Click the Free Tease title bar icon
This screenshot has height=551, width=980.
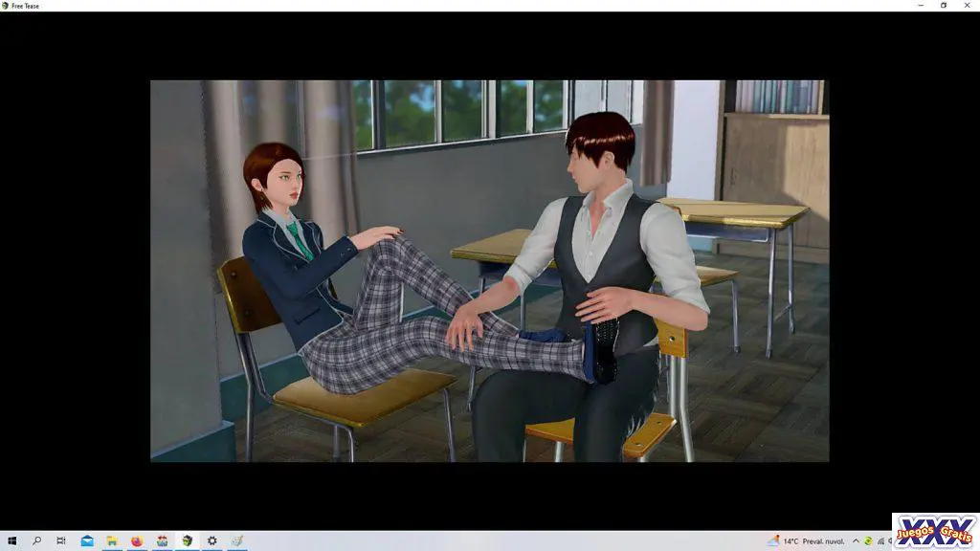(x=6, y=6)
